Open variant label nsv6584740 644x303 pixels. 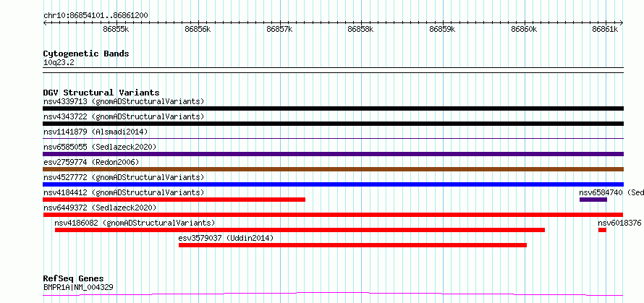(x=611, y=192)
